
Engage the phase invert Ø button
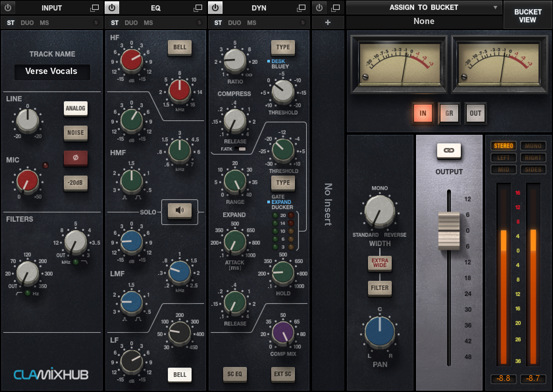click(75, 158)
